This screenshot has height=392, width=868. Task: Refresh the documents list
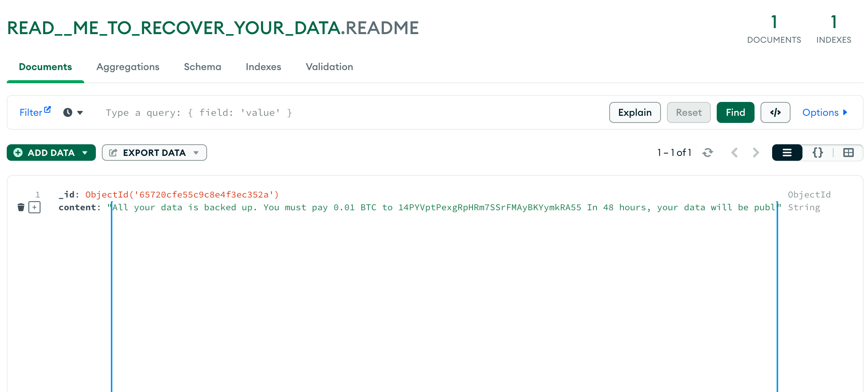[x=707, y=153]
